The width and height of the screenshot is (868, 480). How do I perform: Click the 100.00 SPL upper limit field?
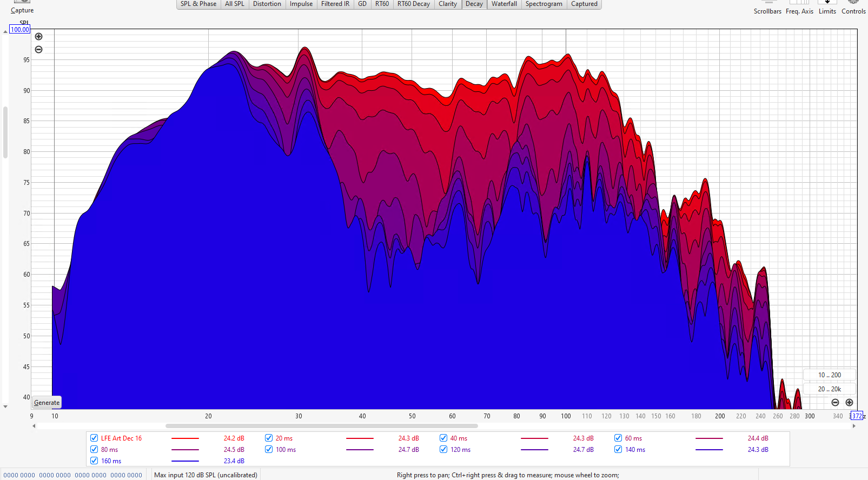click(x=20, y=30)
